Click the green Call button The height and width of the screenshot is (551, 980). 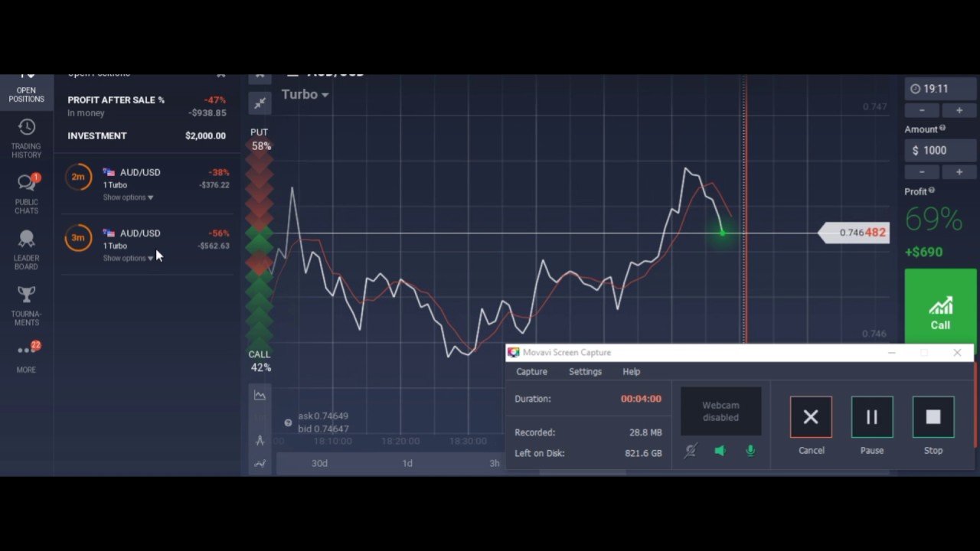pos(940,306)
